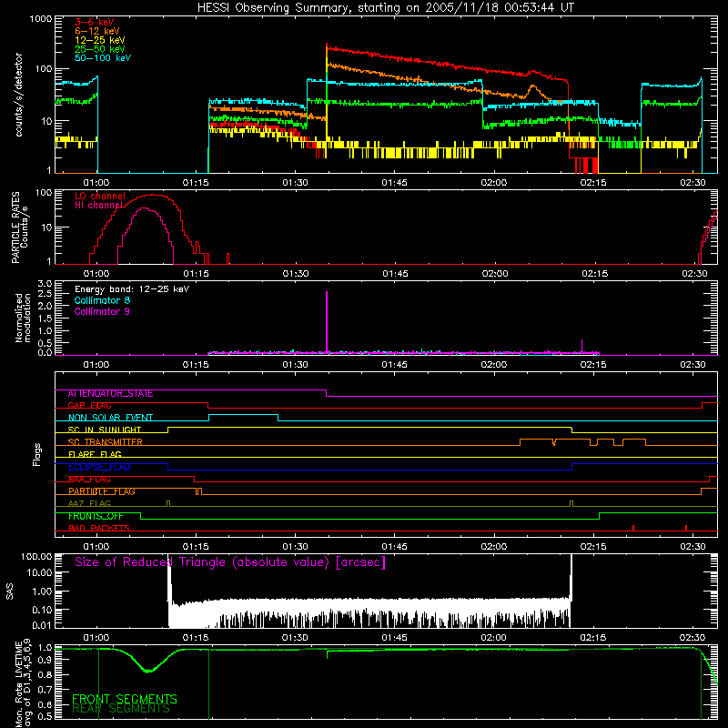728x728 pixels.
Task: Click the red 3-6 keV flare onset peak
Action: coord(327,45)
